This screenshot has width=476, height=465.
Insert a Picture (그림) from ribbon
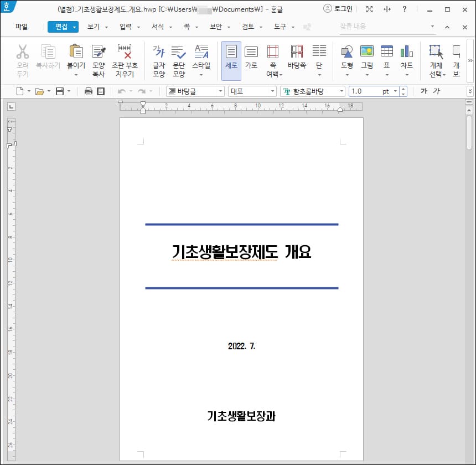tap(367, 51)
